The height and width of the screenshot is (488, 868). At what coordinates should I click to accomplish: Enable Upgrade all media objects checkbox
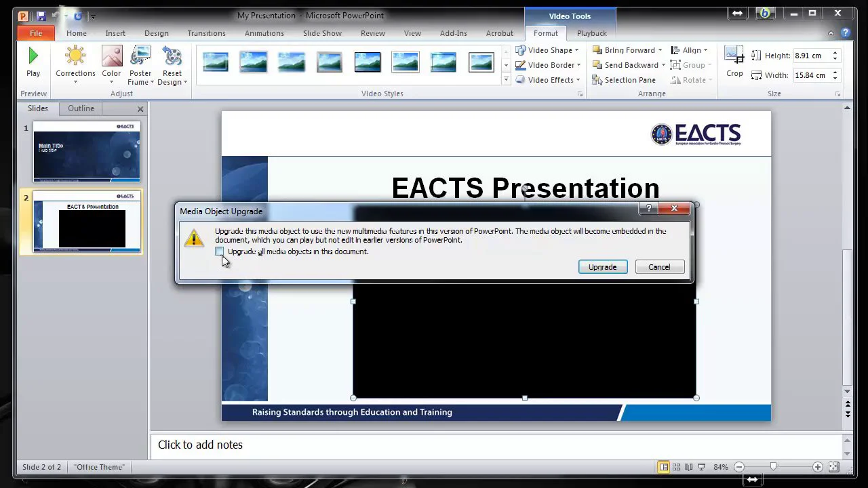(x=219, y=251)
